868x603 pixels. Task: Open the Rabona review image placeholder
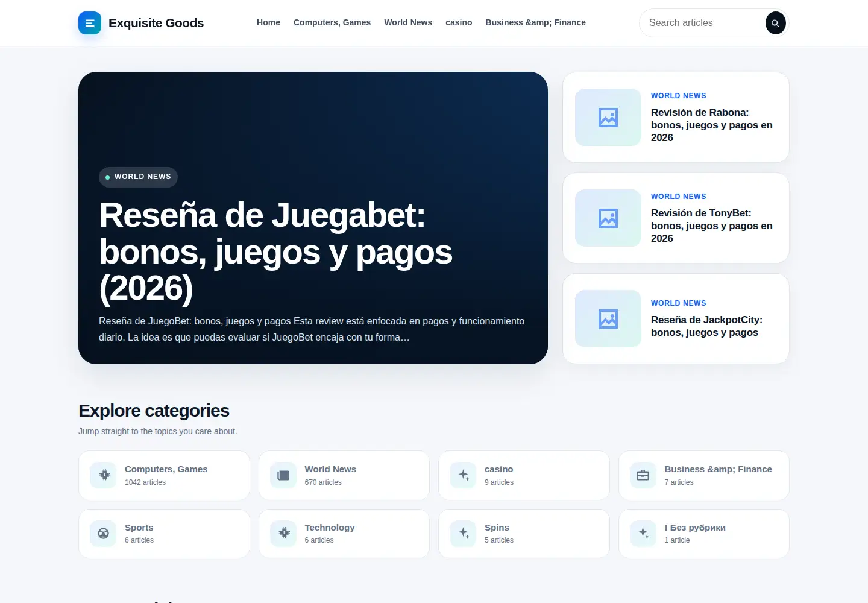608,117
